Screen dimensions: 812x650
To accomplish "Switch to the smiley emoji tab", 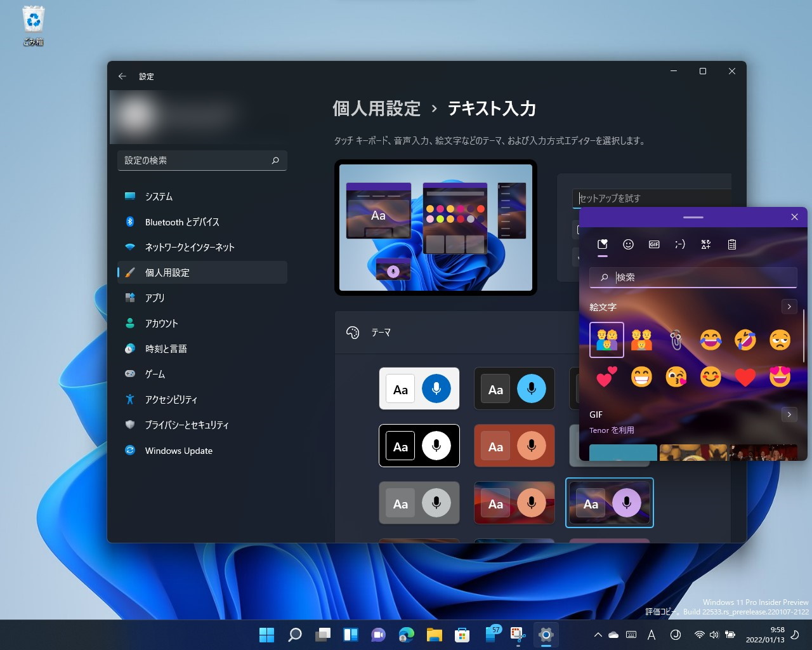I will [x=629, y=244].
